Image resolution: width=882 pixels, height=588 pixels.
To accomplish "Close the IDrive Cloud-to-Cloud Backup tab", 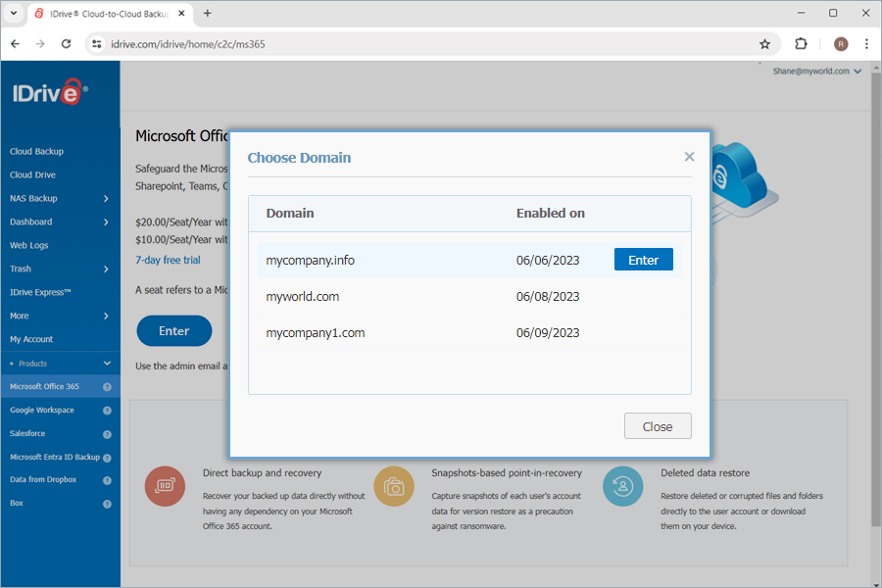I will click(x=181, y=13).
